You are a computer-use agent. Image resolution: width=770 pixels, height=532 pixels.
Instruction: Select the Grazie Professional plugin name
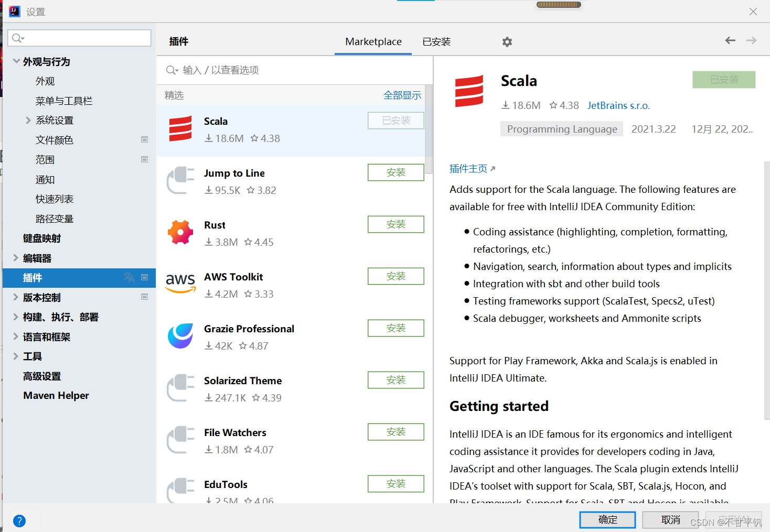pos(249,329)
